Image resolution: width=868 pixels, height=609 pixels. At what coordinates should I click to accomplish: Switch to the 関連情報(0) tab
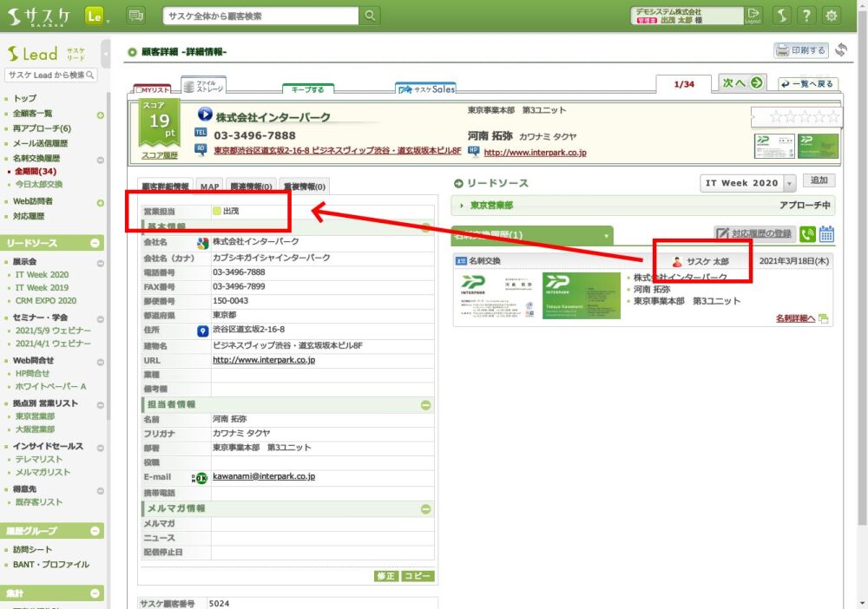[252, 187]
